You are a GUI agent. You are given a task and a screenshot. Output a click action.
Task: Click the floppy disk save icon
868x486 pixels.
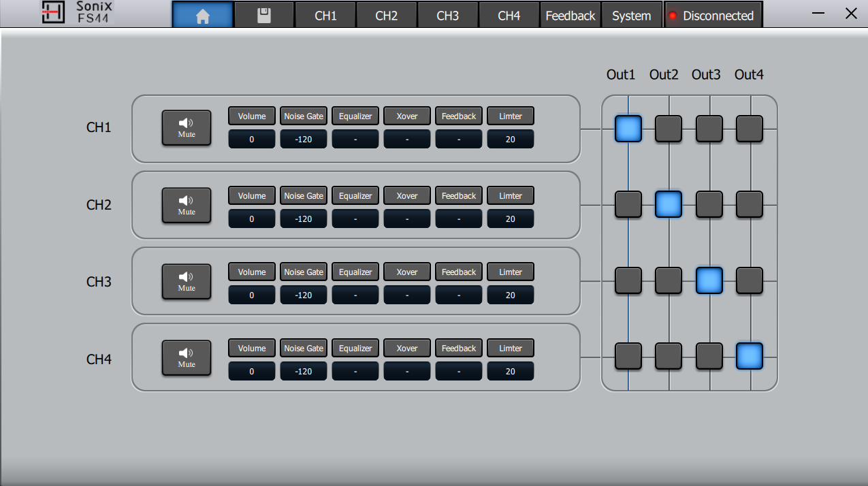[x=264, y=15]
